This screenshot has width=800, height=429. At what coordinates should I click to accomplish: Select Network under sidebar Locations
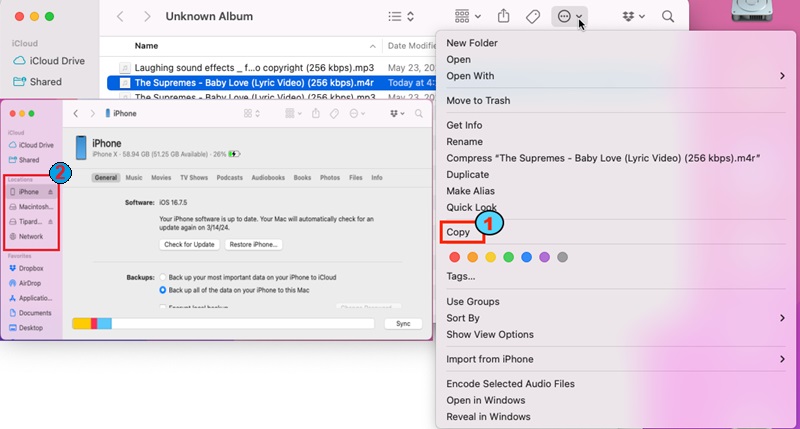coord(30,236)
